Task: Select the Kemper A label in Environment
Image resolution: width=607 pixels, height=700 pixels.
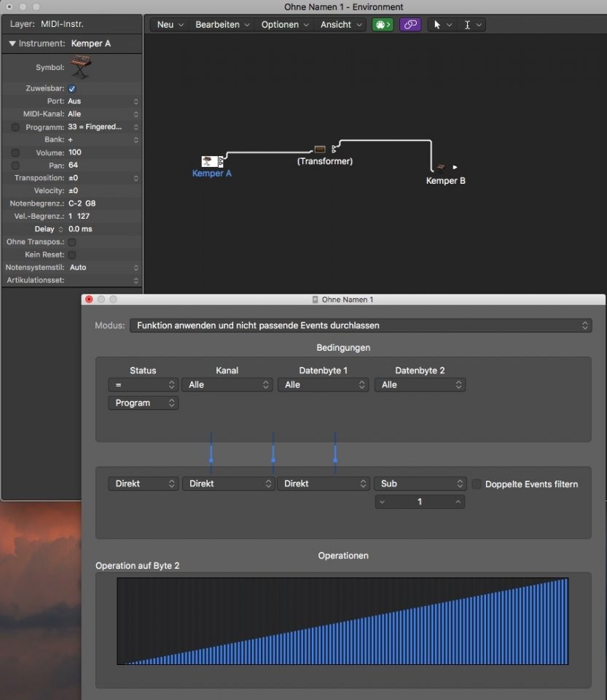Action: click(212, 174)
